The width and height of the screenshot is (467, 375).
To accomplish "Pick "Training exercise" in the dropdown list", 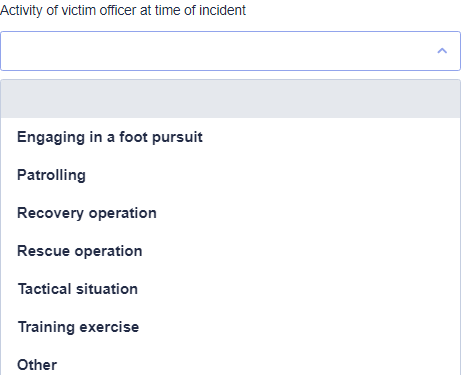I will click(x=230, y=327).
